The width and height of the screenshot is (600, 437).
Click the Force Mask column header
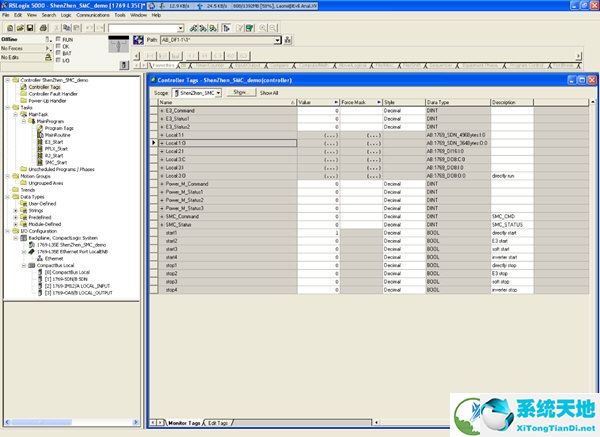(x=361, y=102)
